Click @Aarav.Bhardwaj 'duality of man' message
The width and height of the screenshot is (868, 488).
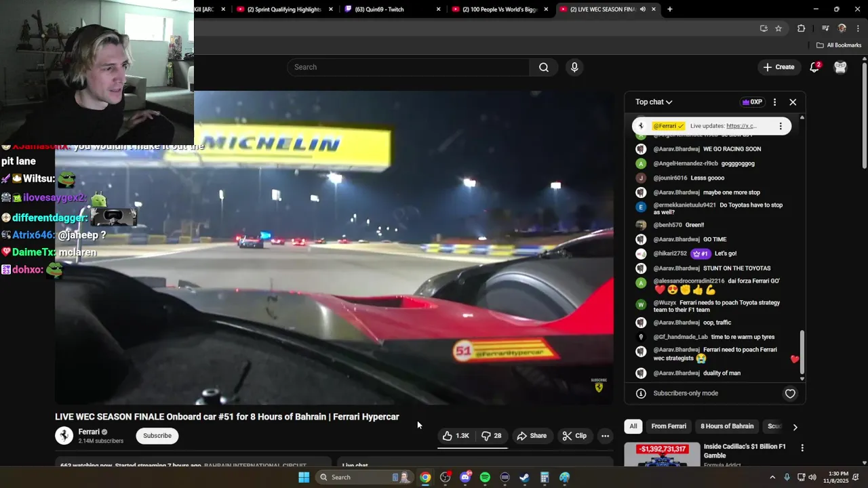722,373
